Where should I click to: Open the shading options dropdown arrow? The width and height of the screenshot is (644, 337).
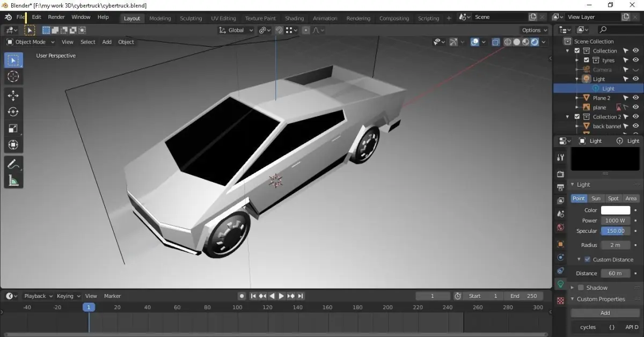click(544, 42)
